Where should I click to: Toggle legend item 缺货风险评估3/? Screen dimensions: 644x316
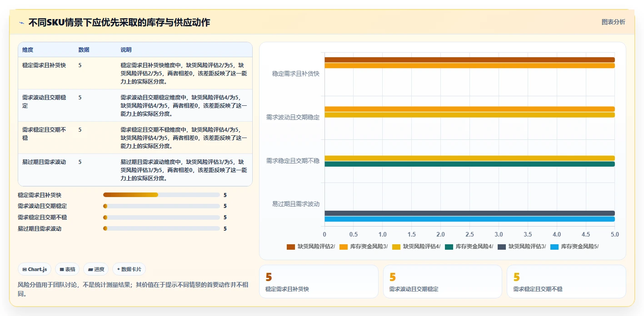(522, 247)
